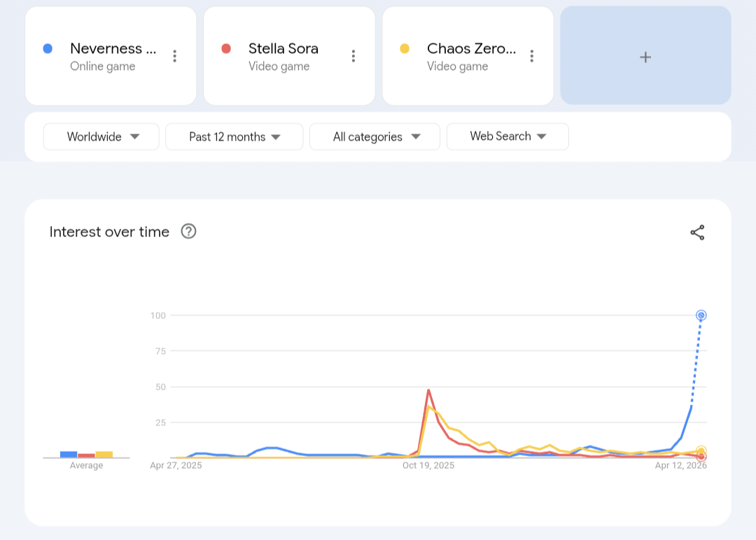Open options menu for Neverness term

pos(174,57)
